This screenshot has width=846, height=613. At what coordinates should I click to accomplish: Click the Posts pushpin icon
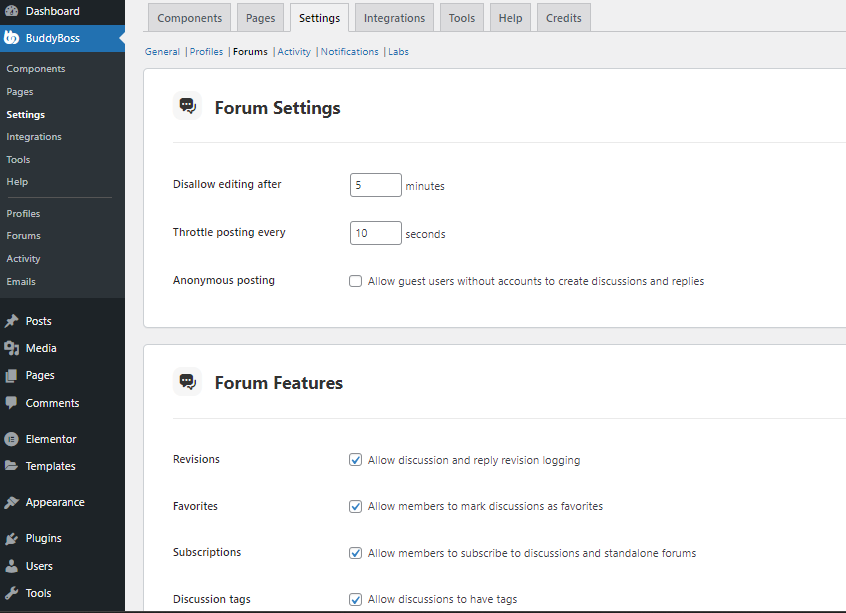pos(11,321)
